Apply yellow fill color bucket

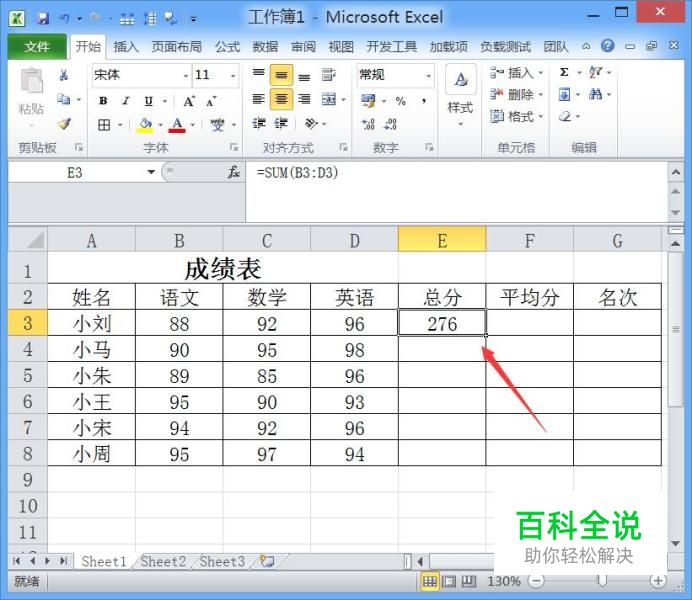click(x=145, y=125)
